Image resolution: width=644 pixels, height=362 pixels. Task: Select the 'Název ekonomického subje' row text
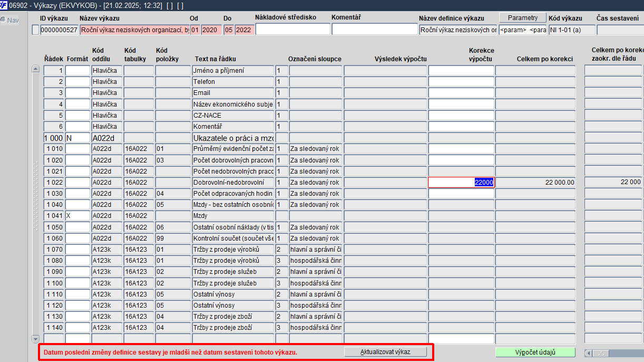(x=233, y=104)
